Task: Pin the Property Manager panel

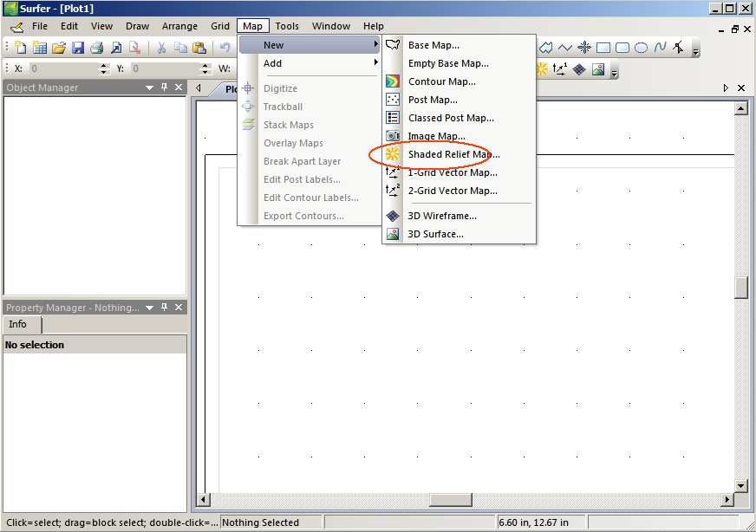Action: tap(165, 307)
